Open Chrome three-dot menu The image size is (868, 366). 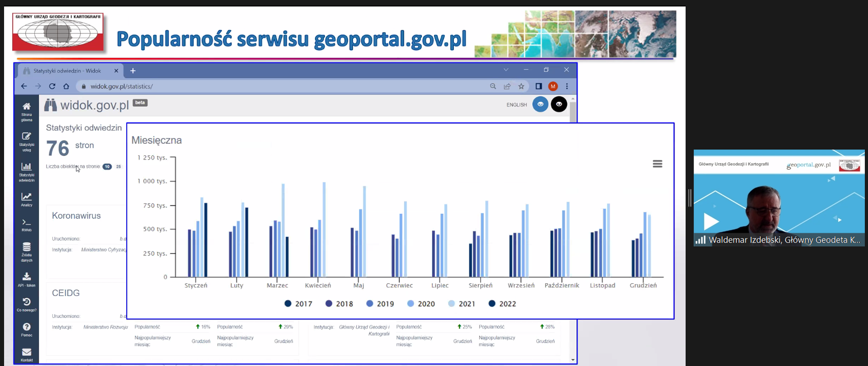[567, 86]
